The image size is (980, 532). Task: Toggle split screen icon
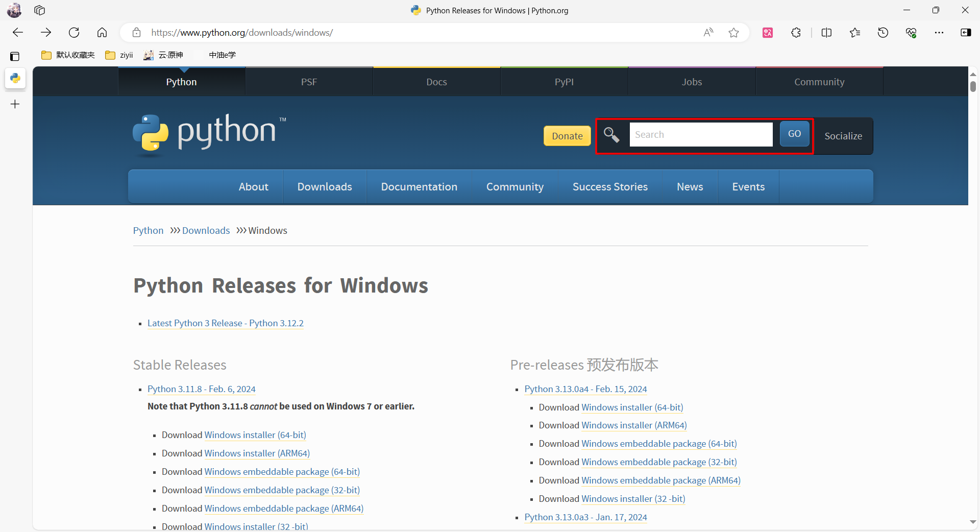(826, 33)
